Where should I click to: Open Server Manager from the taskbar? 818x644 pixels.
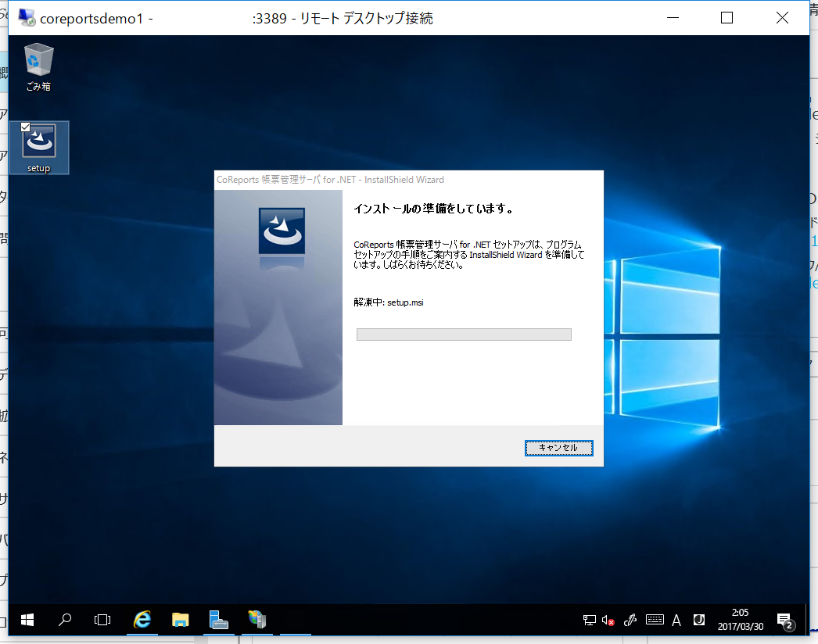click(x=219, y=620)
